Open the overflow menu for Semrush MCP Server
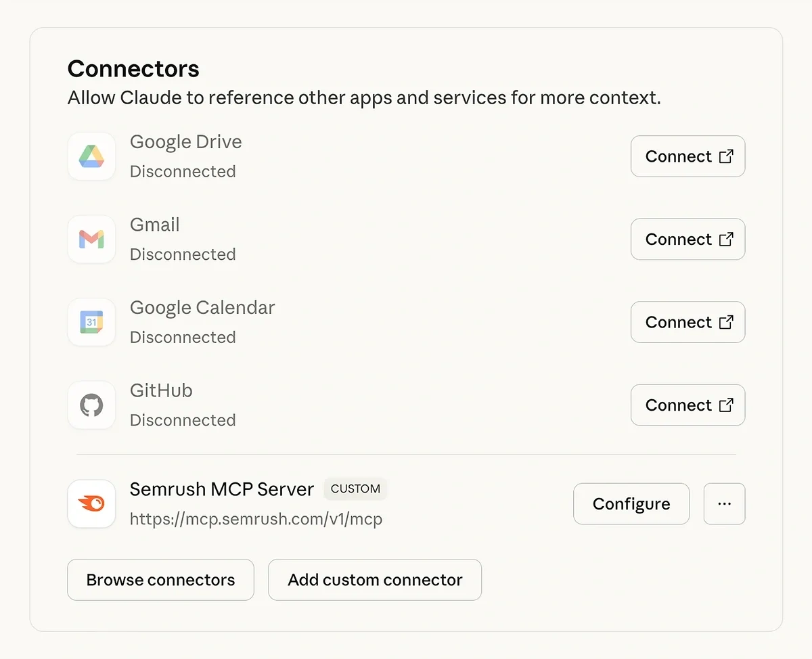This screenshot has height=659, width=812. click(x=724, y=503)
